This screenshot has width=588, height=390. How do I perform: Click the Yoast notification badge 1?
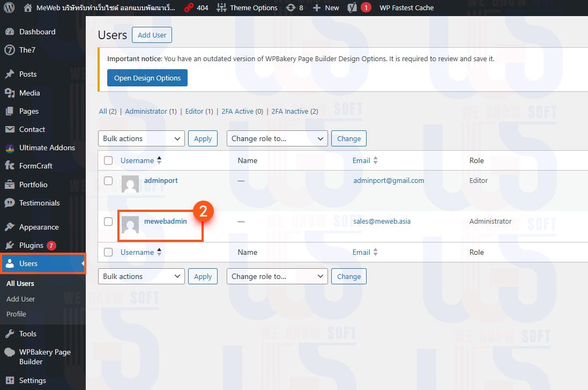(366, 8)
